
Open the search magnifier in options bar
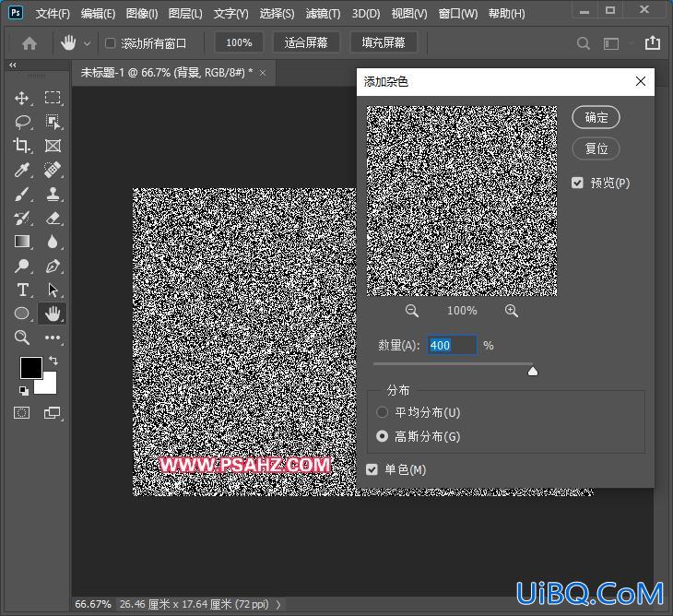[583, 43]
